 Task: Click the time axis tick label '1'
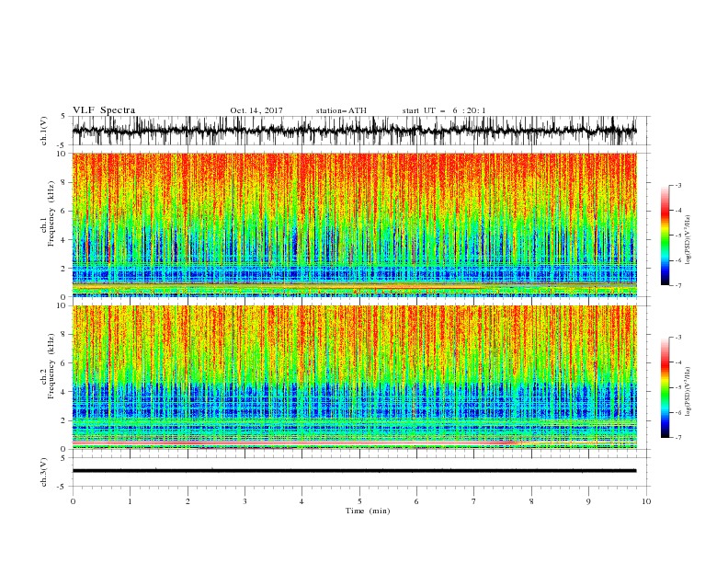tap(130, 501)
